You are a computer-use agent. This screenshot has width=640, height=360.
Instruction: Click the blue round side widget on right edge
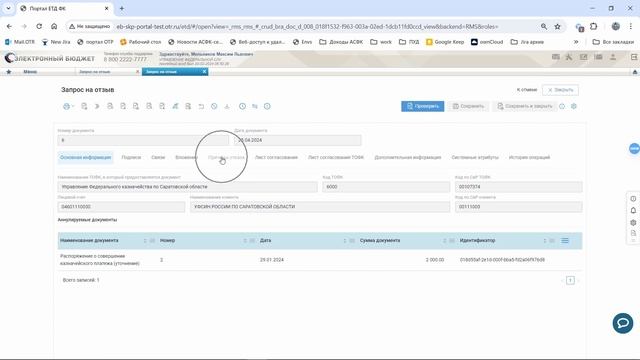pyautogui.click(x=634, y=149)
